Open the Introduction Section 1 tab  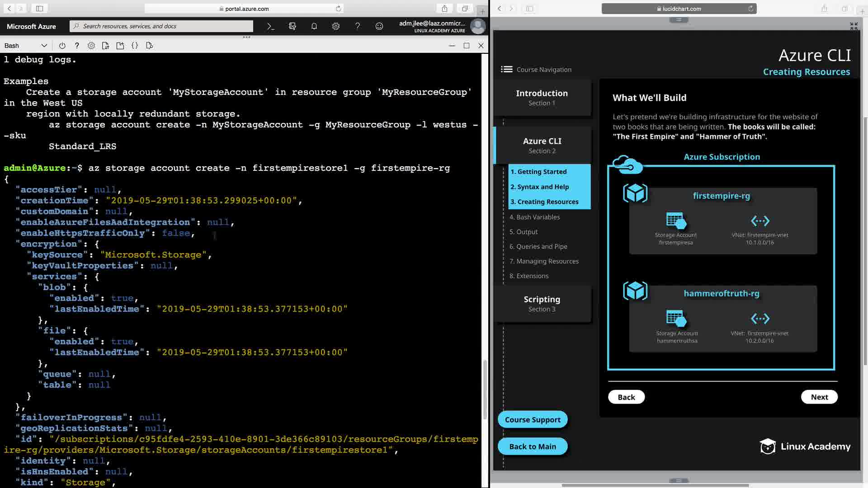tap(542, 98)
